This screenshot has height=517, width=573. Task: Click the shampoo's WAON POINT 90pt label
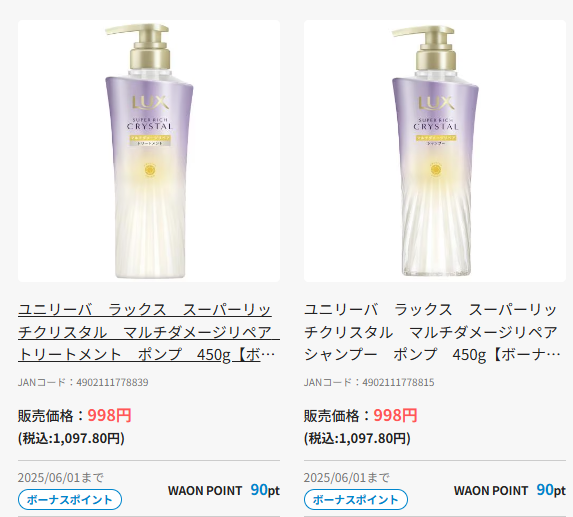[x=510, y=490]
